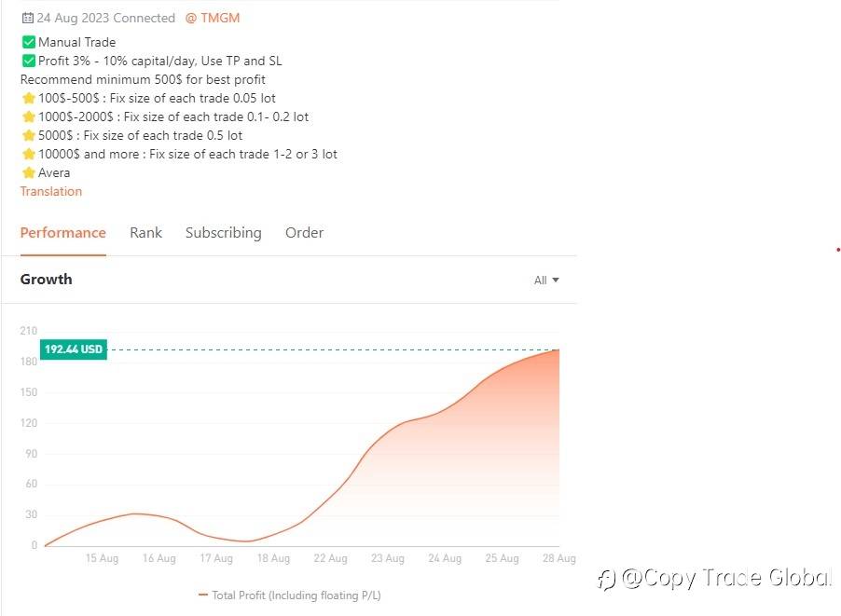Screen dimensions: 841x616
Task: Click the star icon beside 1000$-2000$ line
Action: pyautogui.click(x=29, y=116)
